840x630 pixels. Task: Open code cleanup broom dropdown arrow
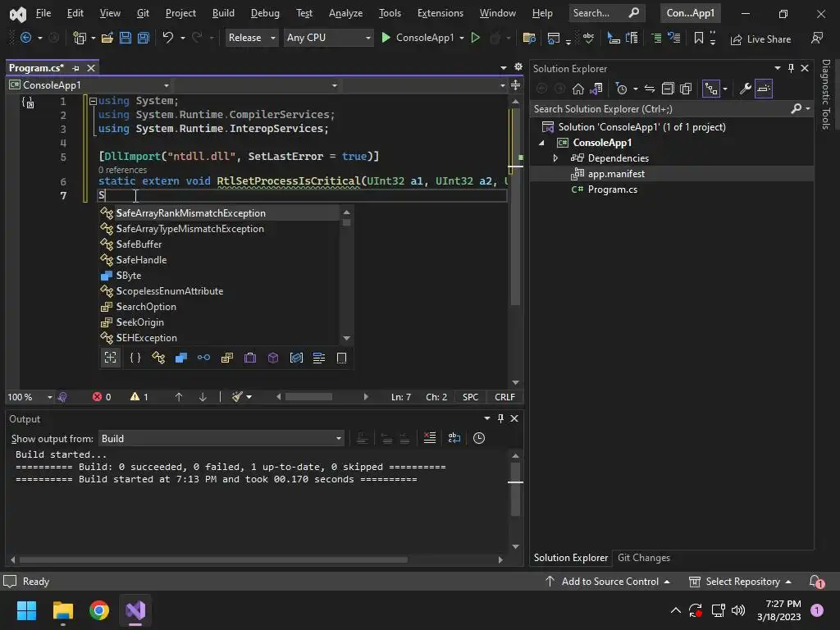[249, 397]
